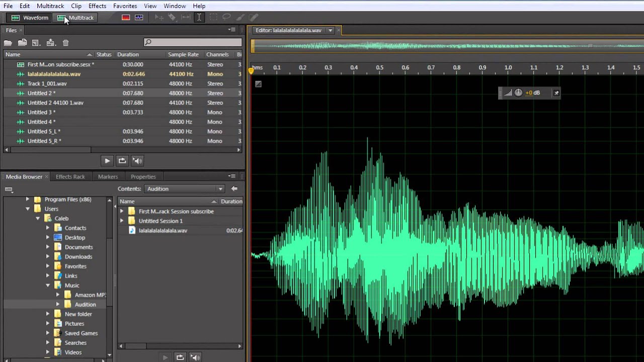This screenshot has height=362, width=644.
Task: Click the Media Browser back arrow
Action: tap(234, 189)
